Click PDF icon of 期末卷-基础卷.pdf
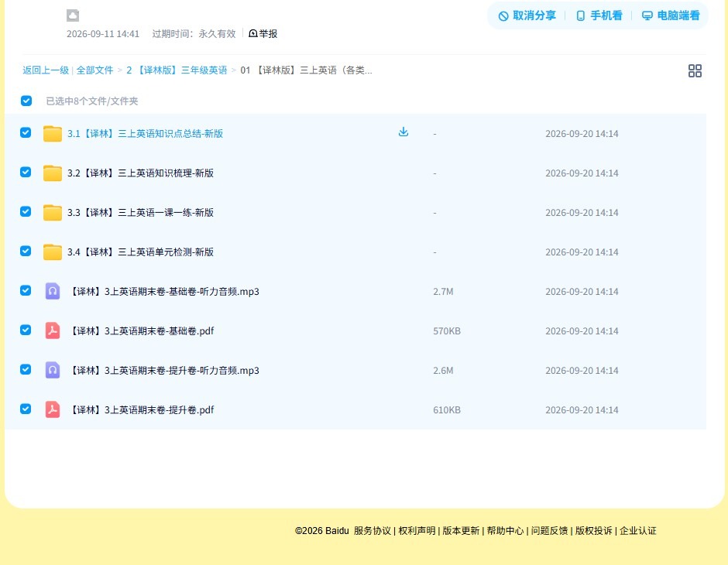Image resolution: width=728 pixels, height=565 pixels. [x=53, y=330]
